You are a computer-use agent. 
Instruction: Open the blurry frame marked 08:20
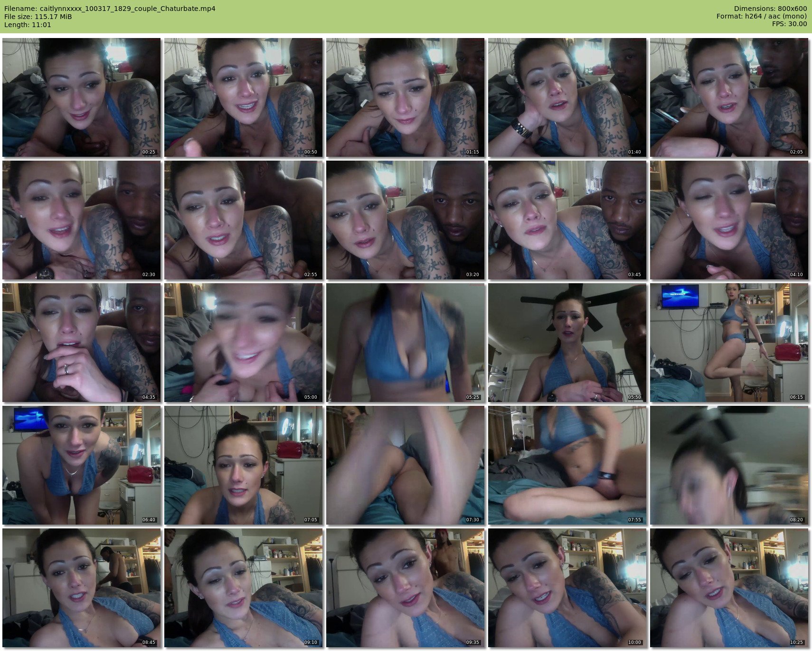click(x=729, y=465)
